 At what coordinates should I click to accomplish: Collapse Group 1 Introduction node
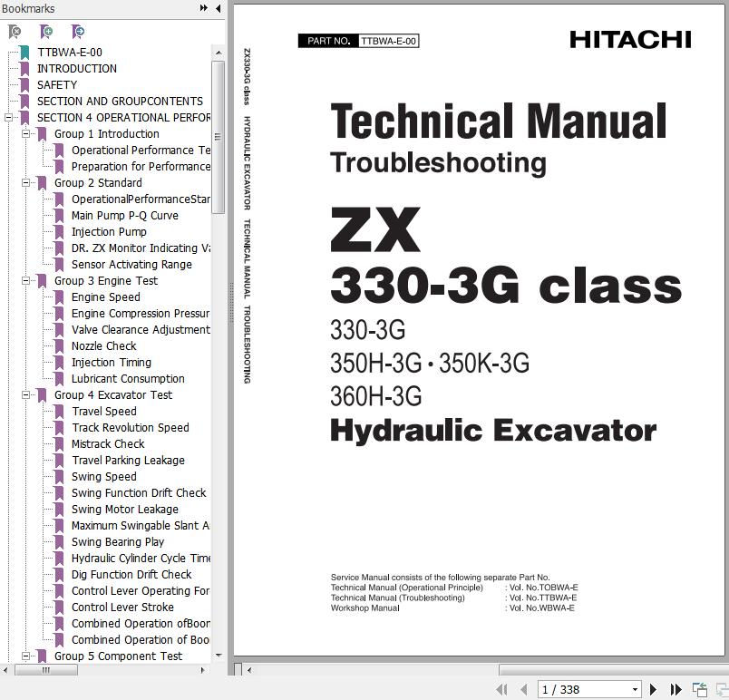tap(26, 134)
